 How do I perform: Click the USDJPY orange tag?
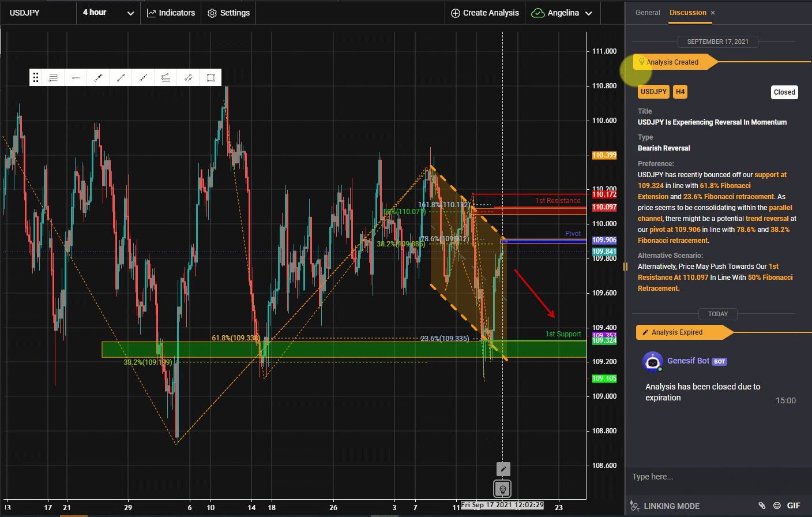point(653,92)
